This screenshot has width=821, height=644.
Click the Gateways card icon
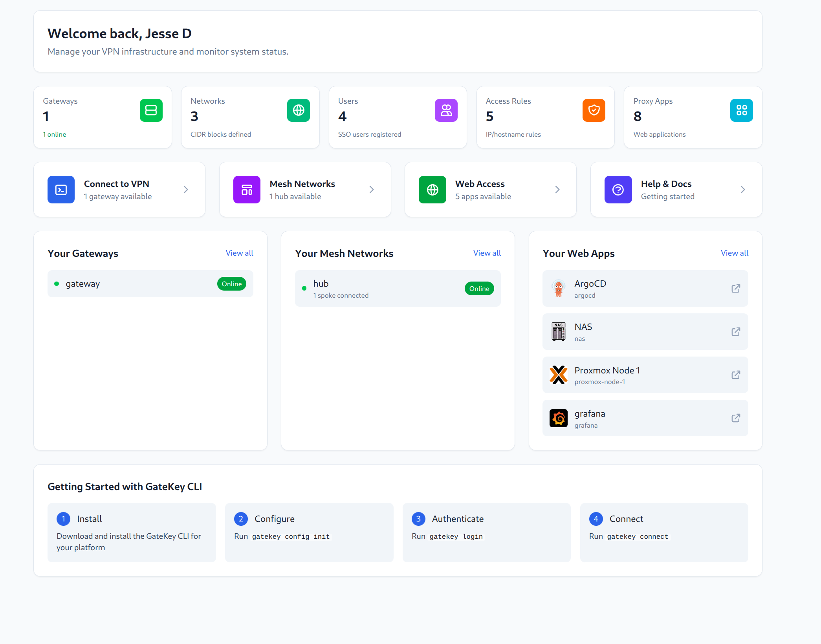[151, 110]
